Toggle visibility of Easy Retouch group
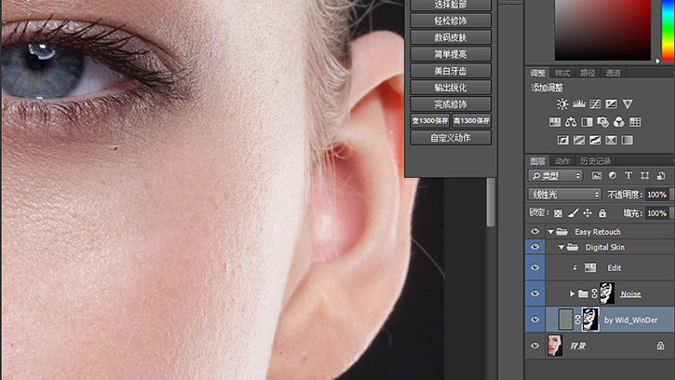Image resolution: width=675 pixels, height=380 pixels. [535, 232]
